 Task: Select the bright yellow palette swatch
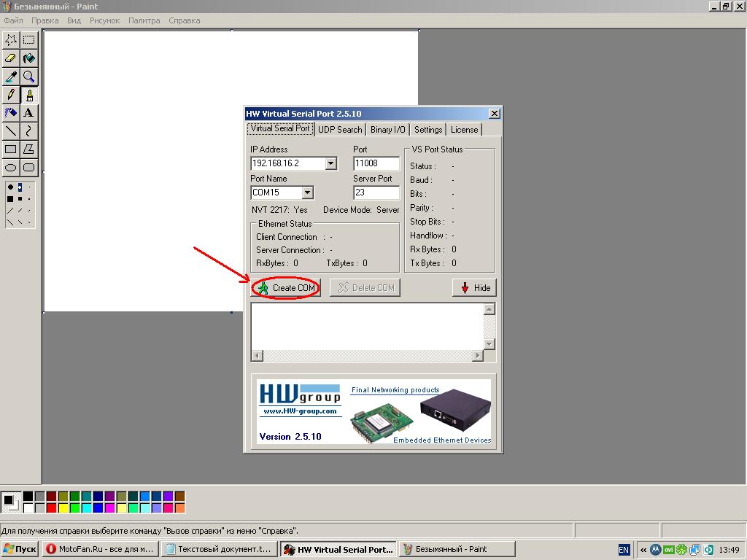(63, 508)
